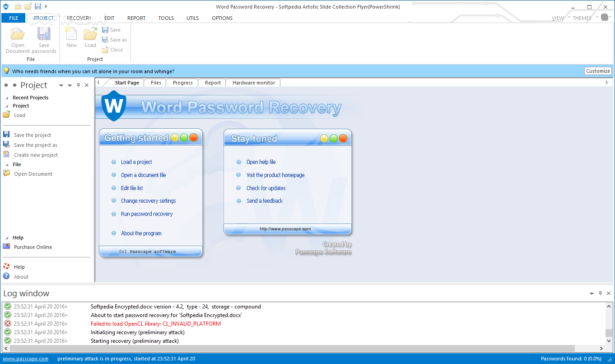Switch to the UTILS ribbon tab
Screen dimensions: 615x364
[x=193, y=18]
